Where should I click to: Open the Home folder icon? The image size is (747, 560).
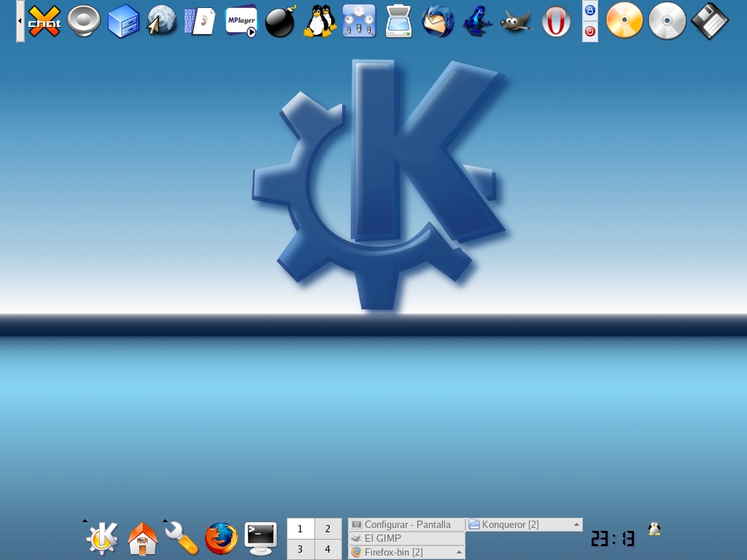(x=142, y=539)
